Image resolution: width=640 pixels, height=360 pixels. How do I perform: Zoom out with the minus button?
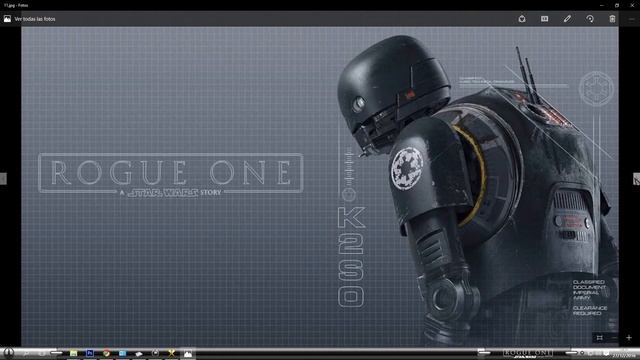point(614,338)
